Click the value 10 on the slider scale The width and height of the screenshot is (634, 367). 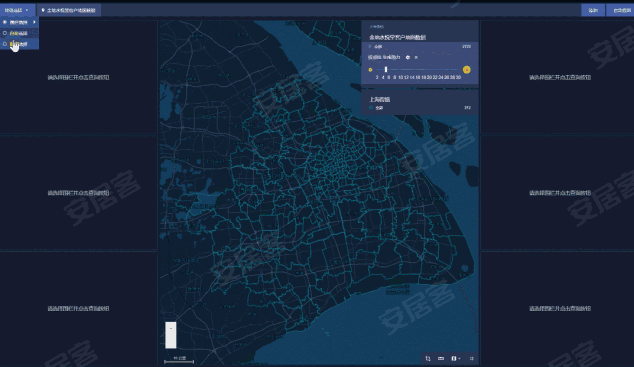click(400, 77)
